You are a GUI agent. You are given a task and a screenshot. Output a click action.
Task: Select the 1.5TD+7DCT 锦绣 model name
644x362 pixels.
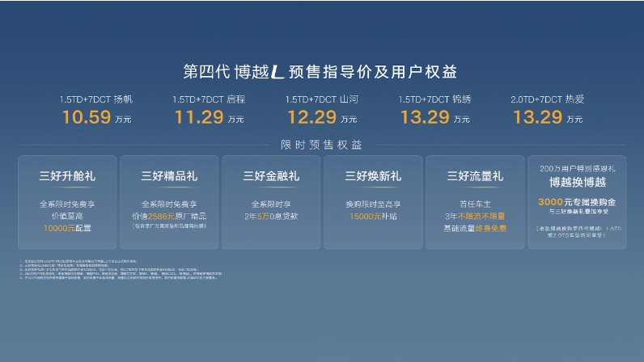point(434,99)
